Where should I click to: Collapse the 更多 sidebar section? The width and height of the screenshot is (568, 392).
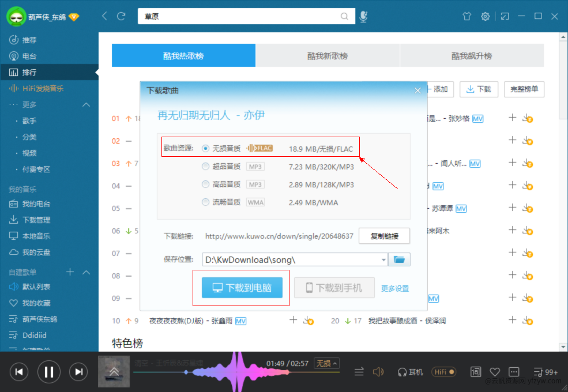pos(86,104)
